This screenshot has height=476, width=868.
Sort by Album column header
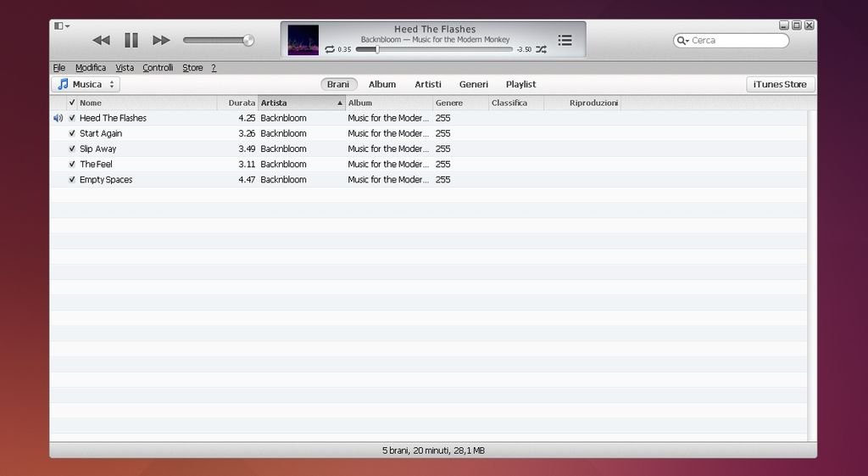389,103
